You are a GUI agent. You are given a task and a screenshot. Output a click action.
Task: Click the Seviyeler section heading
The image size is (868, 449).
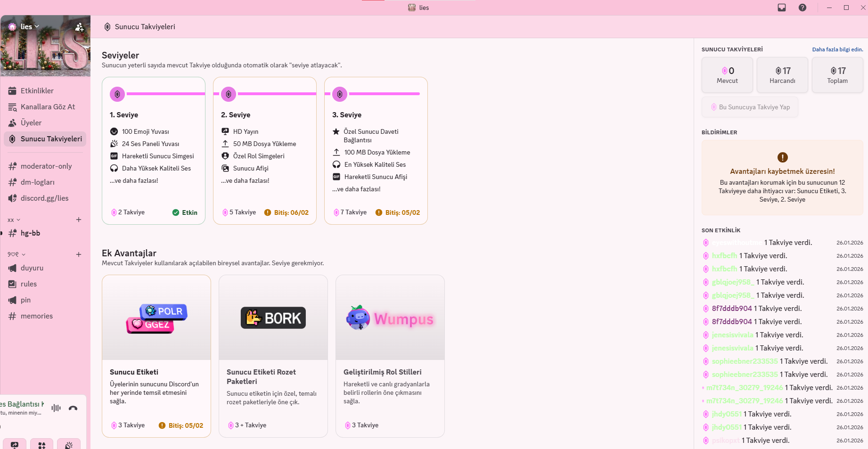pyautogui.click(x=121, y=55)
